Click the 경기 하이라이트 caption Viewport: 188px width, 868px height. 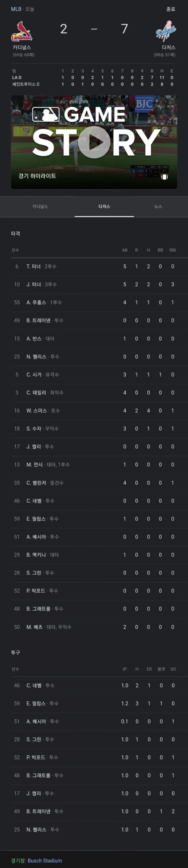click(x=37, y=176)
